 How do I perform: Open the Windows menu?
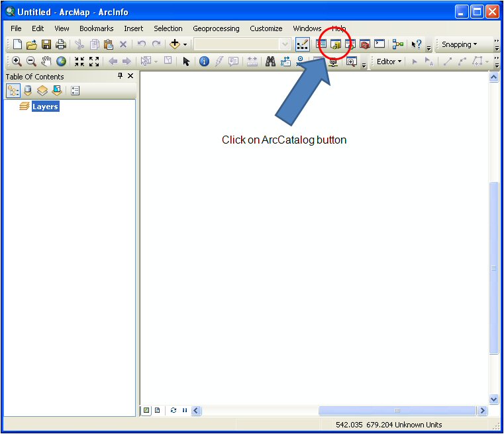(x=307, y=28)
